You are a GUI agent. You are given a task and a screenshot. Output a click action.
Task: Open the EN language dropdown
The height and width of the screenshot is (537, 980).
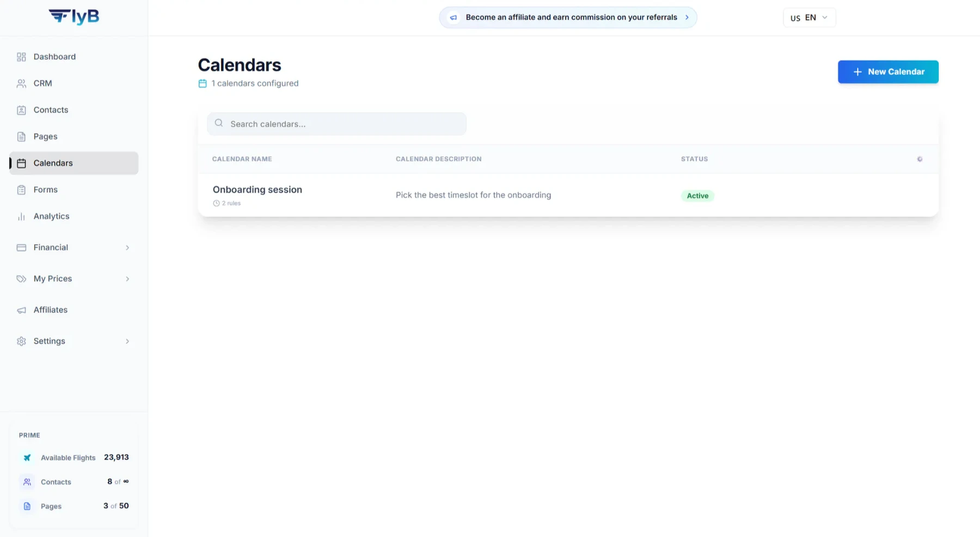point(809,17)
